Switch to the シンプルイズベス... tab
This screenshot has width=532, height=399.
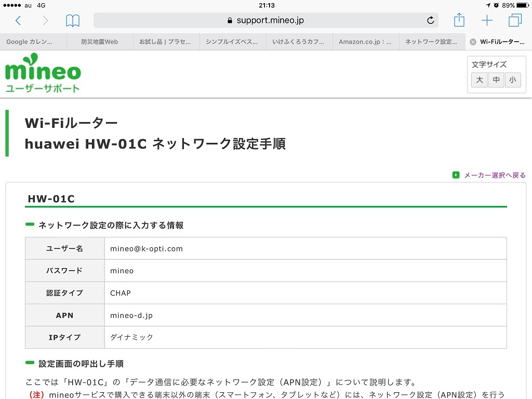click(x=233, y=42)
